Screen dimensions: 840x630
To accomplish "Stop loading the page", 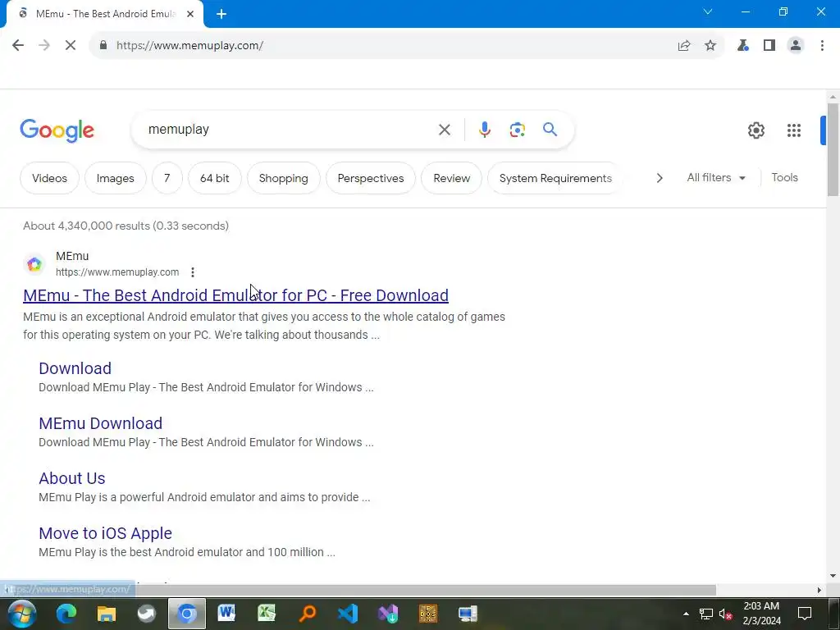I will click(x=71, y=46).
